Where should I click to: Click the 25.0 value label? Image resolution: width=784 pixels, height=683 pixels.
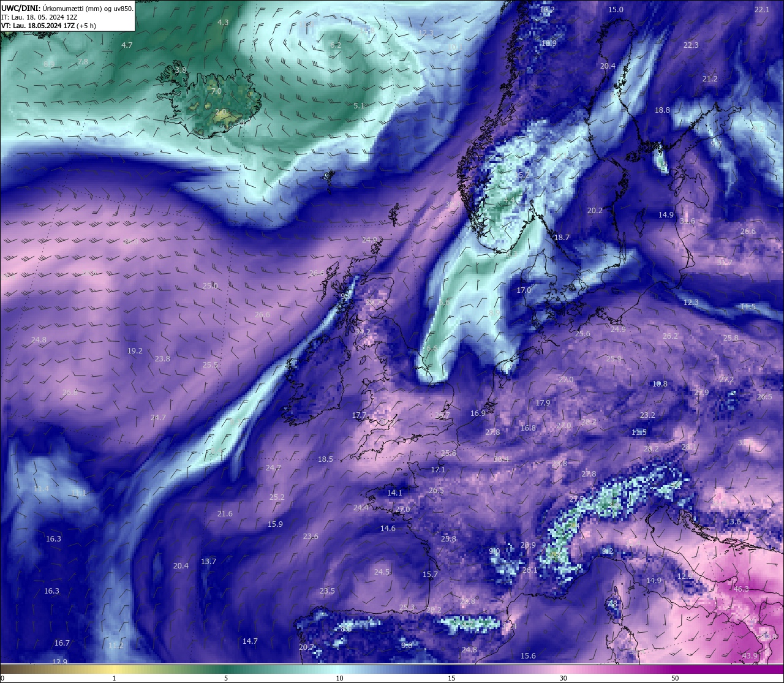coord(210,286)
